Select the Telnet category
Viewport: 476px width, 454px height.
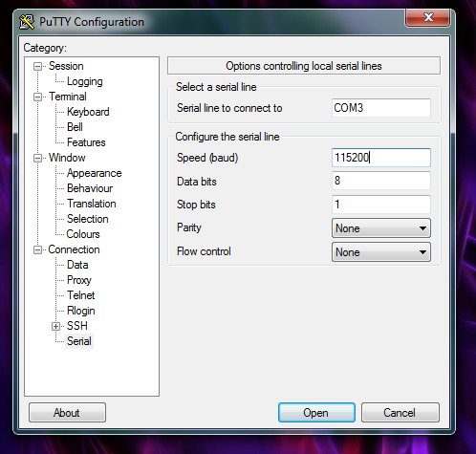point(81,295)
